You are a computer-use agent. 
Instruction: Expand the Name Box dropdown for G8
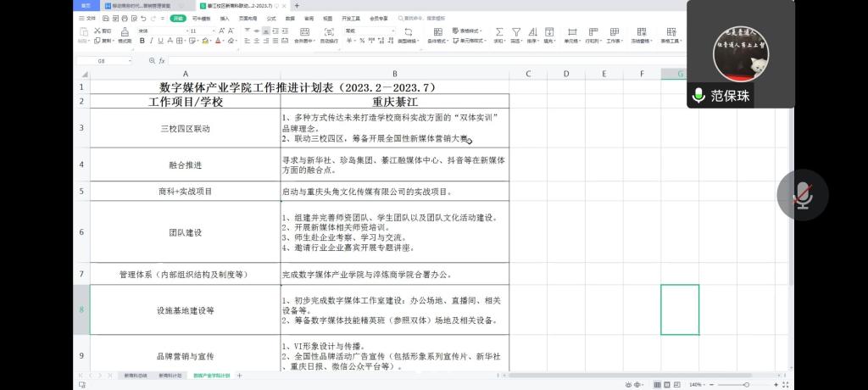click(129, 61)
